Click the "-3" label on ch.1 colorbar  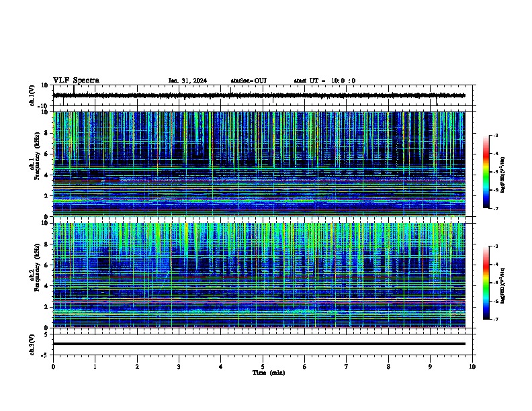pyautogui.click(x=496, y=135)
